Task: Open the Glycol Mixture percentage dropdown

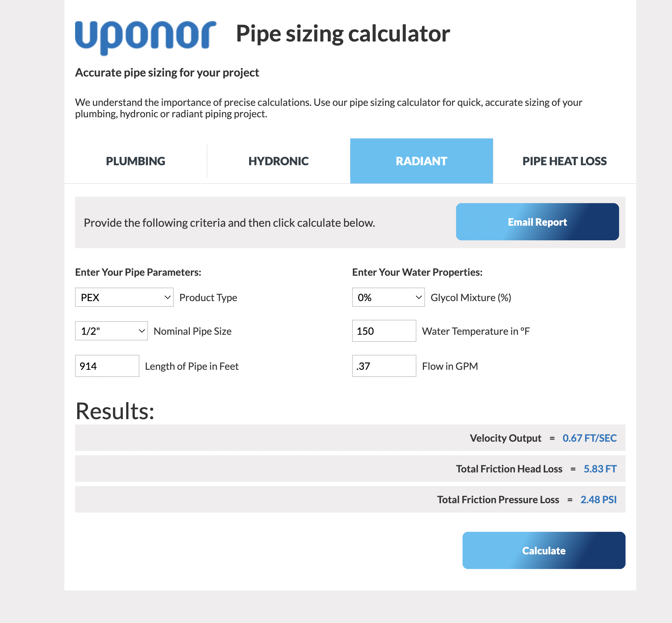Action: (x=389, y=297)
